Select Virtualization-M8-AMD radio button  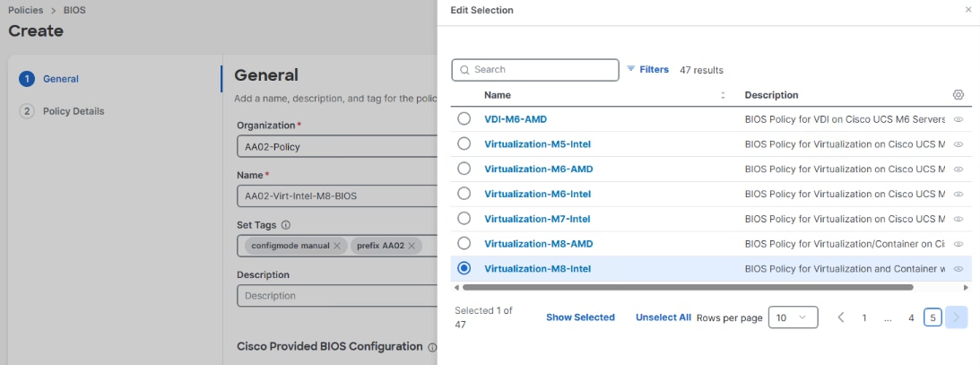[x=464, y=243]
